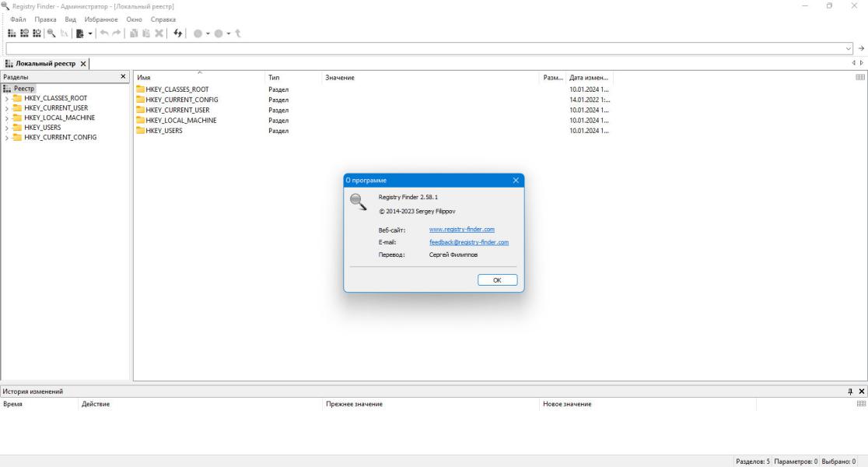868x467 pixels.
Task: Click the feedback@registry-finder.com email link
Action: [469, 242]
